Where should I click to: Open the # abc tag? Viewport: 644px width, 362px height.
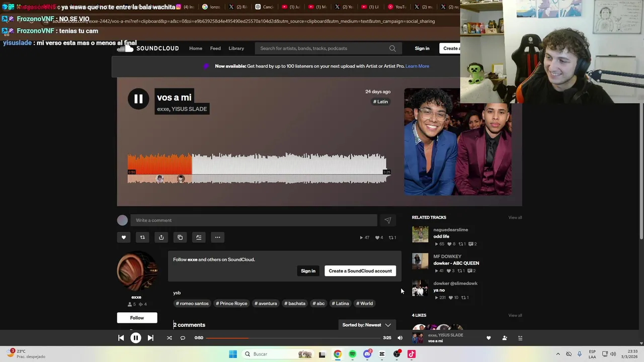(x=318, y=303)
